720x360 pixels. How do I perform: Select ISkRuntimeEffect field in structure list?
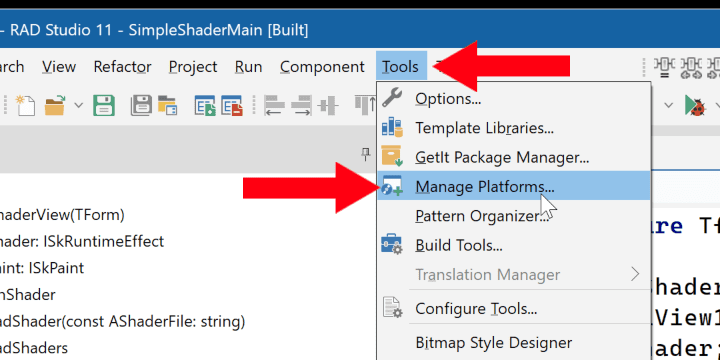82,241
